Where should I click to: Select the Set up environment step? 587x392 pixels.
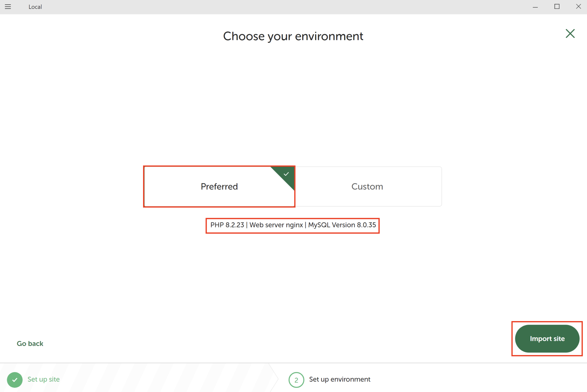(339, 379)
